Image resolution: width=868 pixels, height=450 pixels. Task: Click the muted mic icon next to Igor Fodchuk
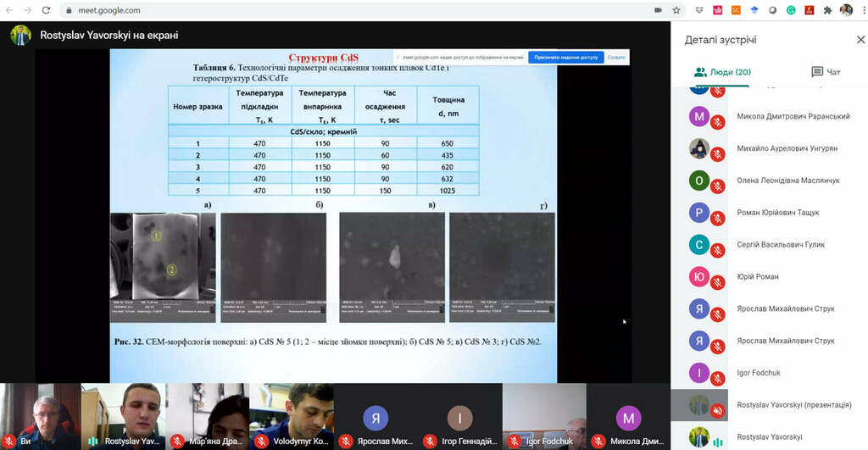coord(718,379)
